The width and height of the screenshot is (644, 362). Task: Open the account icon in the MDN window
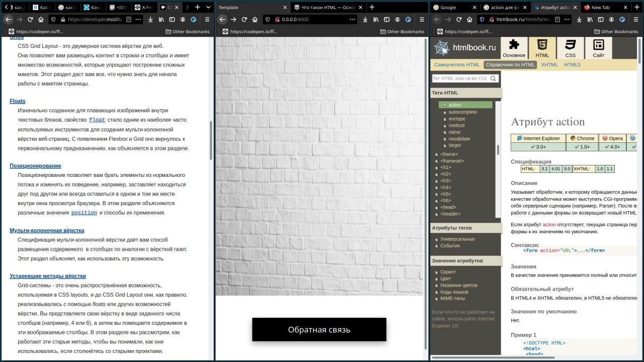pos(183,19)
